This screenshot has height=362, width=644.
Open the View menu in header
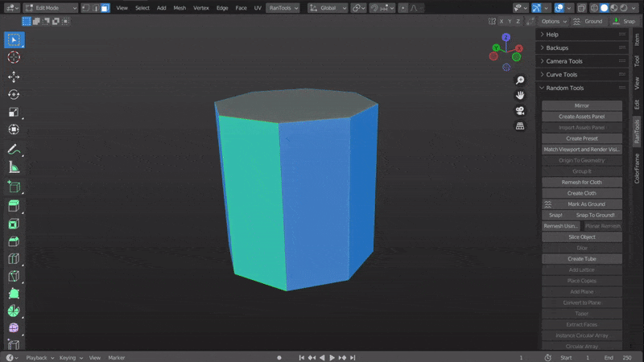coord(122,8)
